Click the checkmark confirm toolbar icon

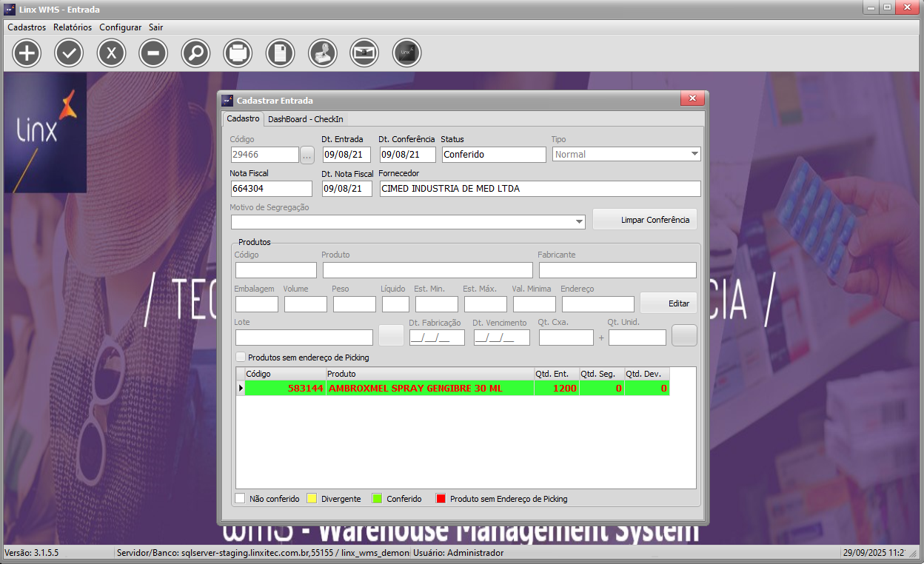69,53
